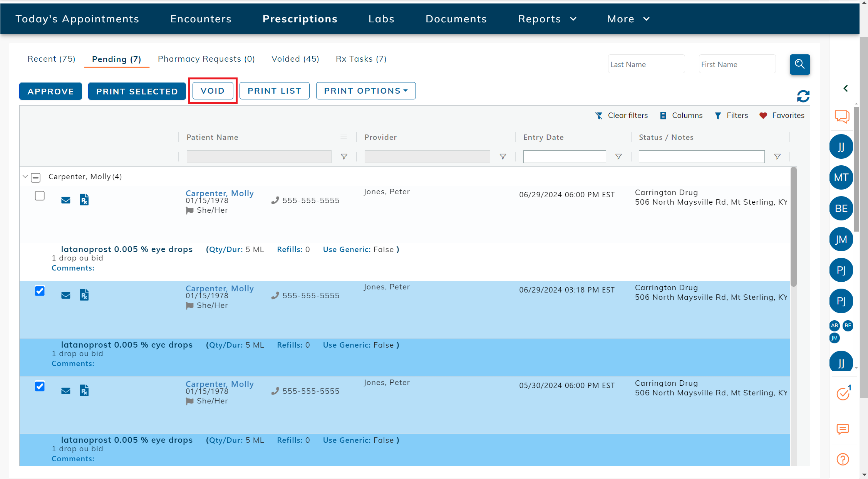Open the small AR avatar
Screen dimensions: 868x479
click(x=834, y=326)
